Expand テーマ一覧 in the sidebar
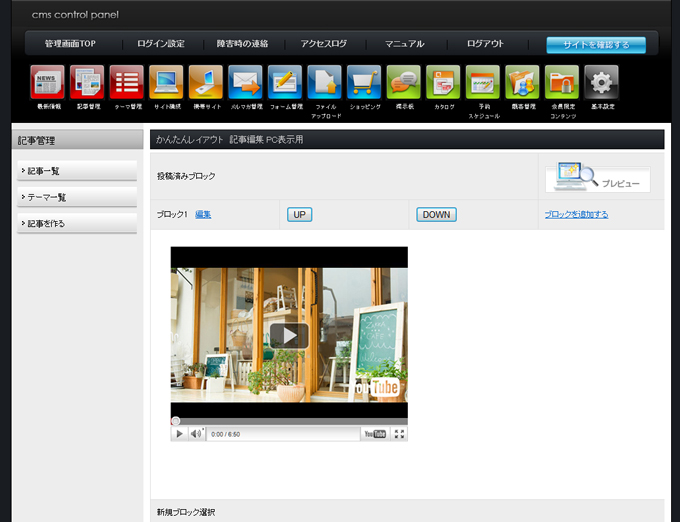 (x=77, y=197)
